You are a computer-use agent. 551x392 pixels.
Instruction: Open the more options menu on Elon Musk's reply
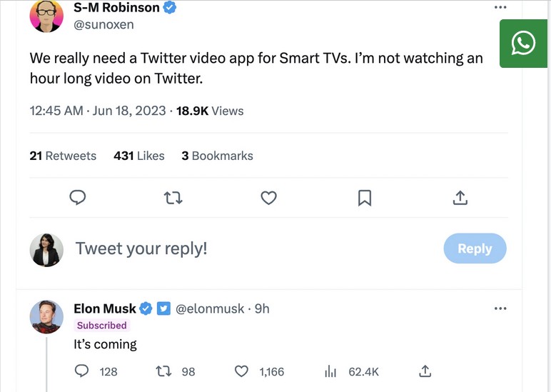500,308
